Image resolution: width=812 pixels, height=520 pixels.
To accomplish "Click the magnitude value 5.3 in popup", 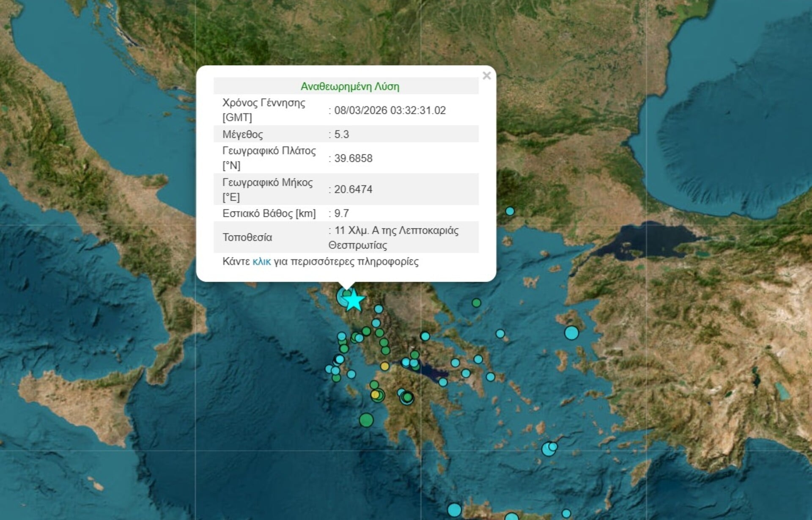I will 341,135.
